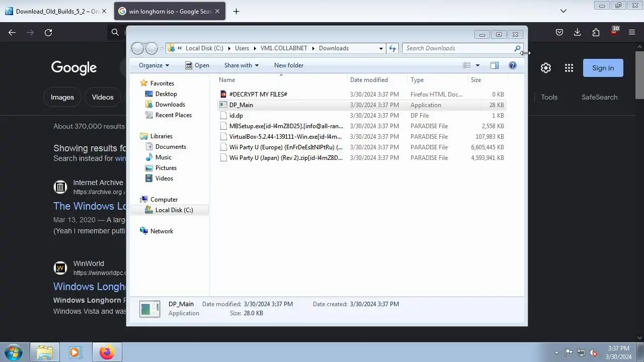This screenshot has width=644, height=362.
Task: Open the Firefox Pocket icon
Action: point(559,32)
